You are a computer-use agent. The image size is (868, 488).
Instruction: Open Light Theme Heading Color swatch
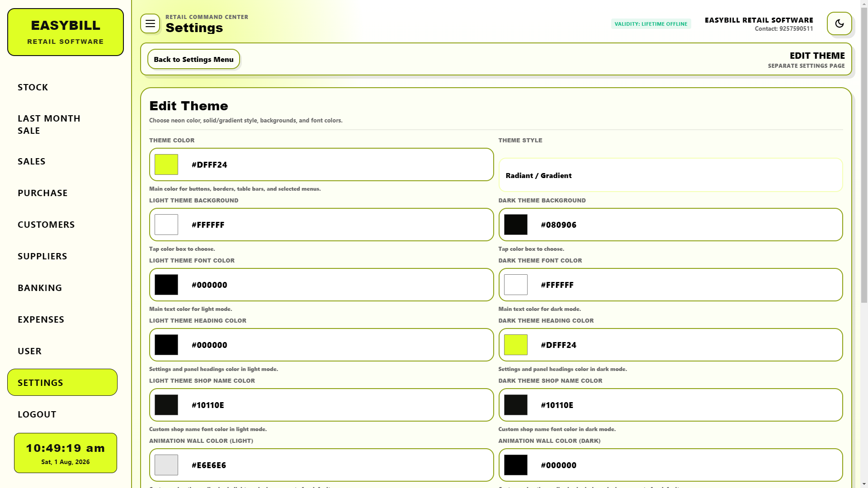click(166, 345)
